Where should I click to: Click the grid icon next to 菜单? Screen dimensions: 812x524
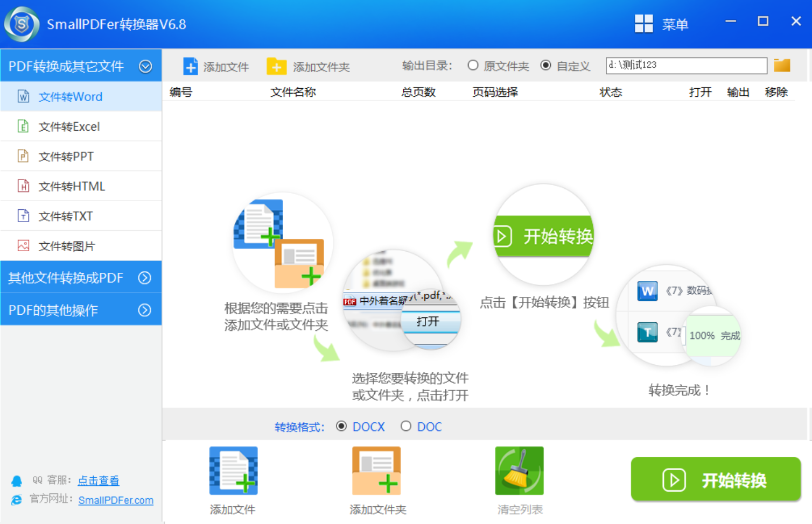(x=644, y=24)
